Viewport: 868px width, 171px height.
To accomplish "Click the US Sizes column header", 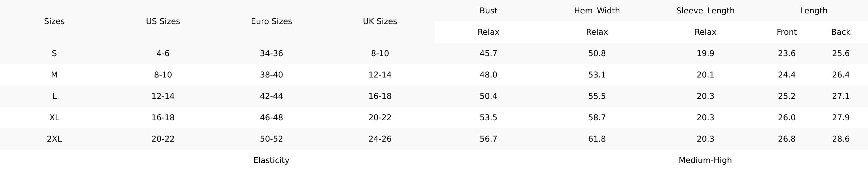I will tap(163, 21).
